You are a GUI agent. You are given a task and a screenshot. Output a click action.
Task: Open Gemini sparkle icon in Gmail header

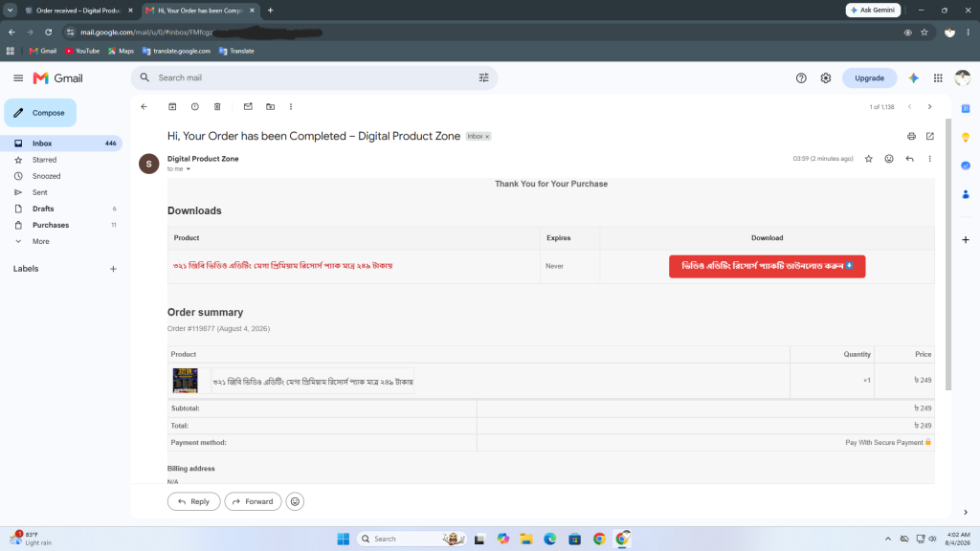pyautogui.click(x=914, y=78)
